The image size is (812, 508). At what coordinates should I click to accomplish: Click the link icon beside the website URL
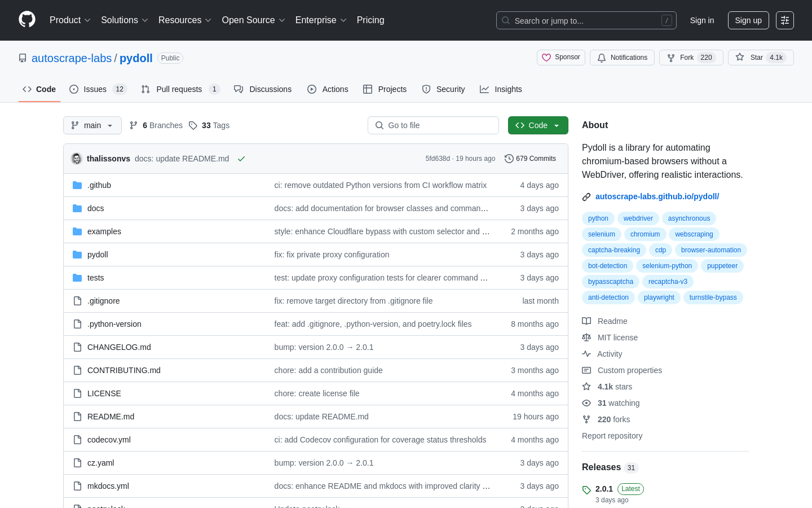click(586, 197)
